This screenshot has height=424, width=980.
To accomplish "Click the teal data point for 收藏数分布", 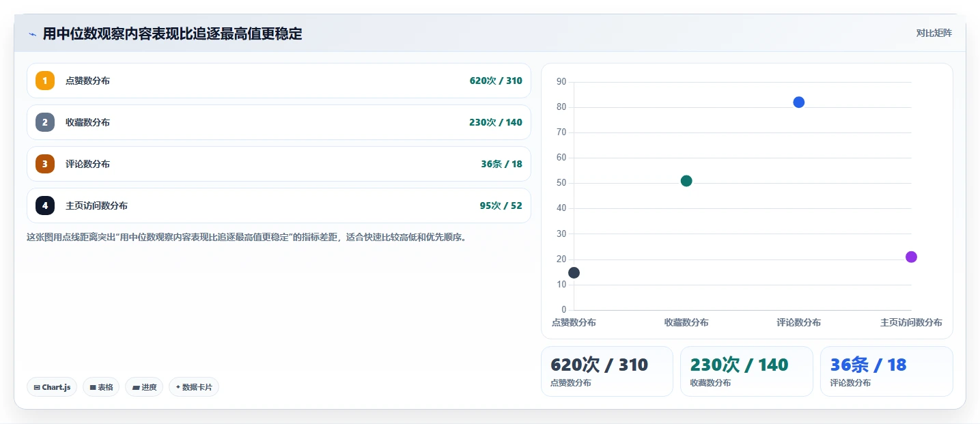I will tap(686, 181).
